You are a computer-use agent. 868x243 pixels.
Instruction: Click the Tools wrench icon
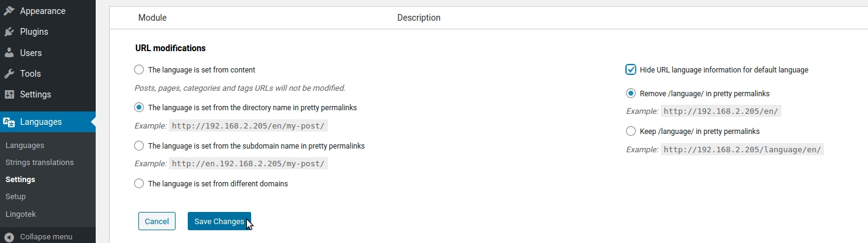[x=9, y=74]
